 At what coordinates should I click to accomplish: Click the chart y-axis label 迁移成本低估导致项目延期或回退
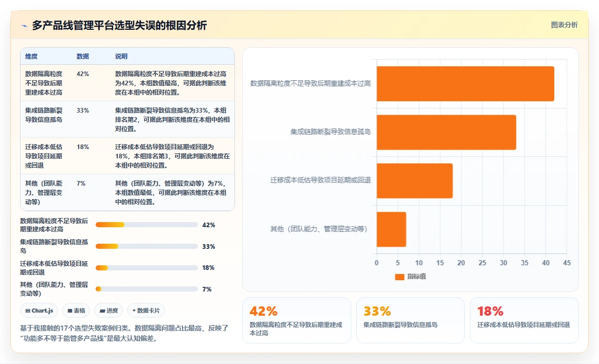click(x=320, y=180)
